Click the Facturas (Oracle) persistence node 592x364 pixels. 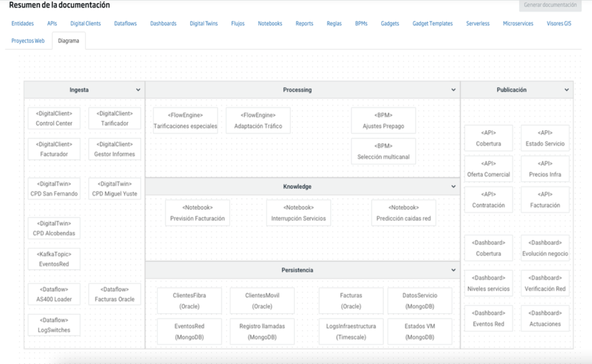[x=351, y=301]
